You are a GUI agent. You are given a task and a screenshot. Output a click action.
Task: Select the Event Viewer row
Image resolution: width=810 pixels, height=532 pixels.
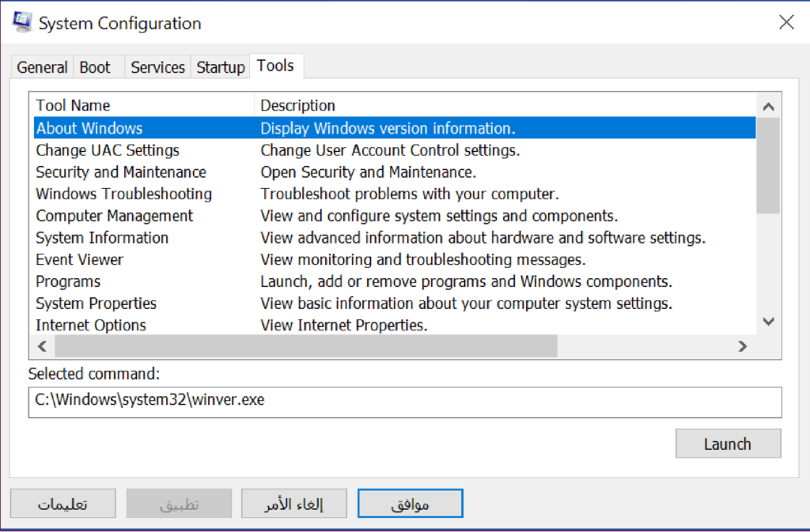[x=395, y=259]
